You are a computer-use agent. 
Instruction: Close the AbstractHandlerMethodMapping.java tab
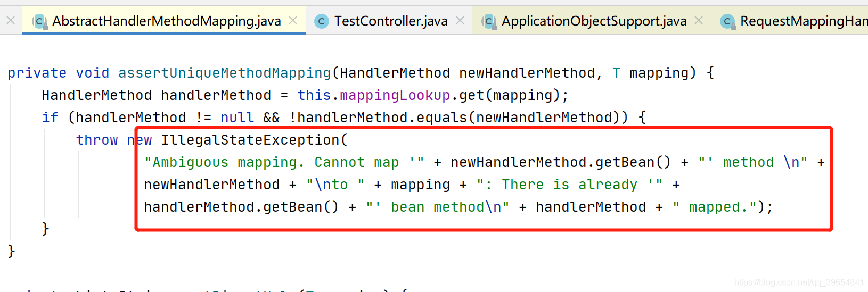coord(293,21)
